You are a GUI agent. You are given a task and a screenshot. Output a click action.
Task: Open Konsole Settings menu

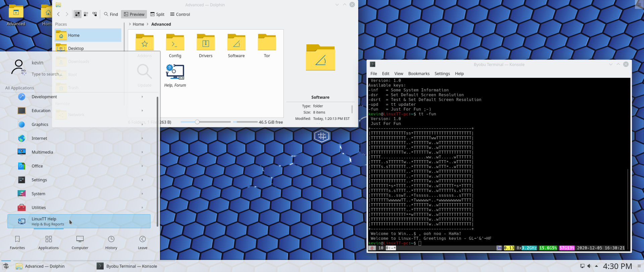[442, 74]
